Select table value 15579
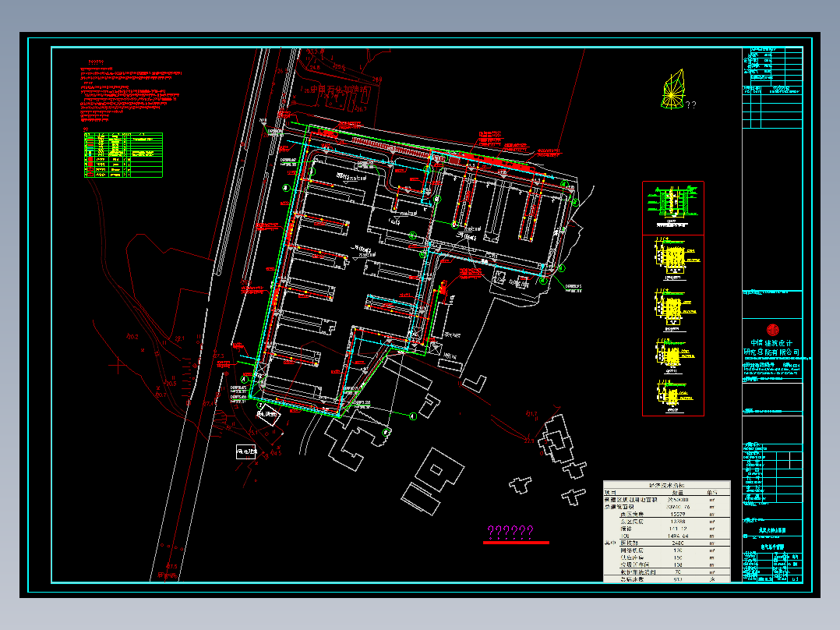 (x=678, y=514)
